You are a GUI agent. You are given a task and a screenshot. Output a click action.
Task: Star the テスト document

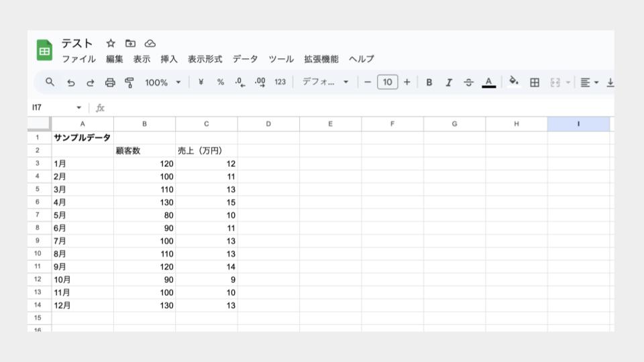pyautogui.click(x=111, y=44)
